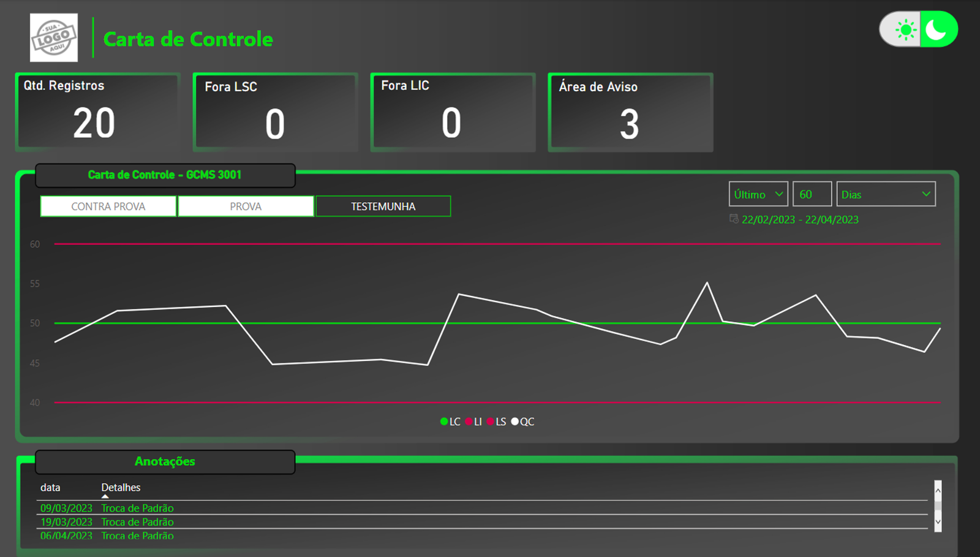Click the 'Troca de Padrão' link for 06/04/2023
The height and width of the screenshot is (557, 980).
point(137,536)
